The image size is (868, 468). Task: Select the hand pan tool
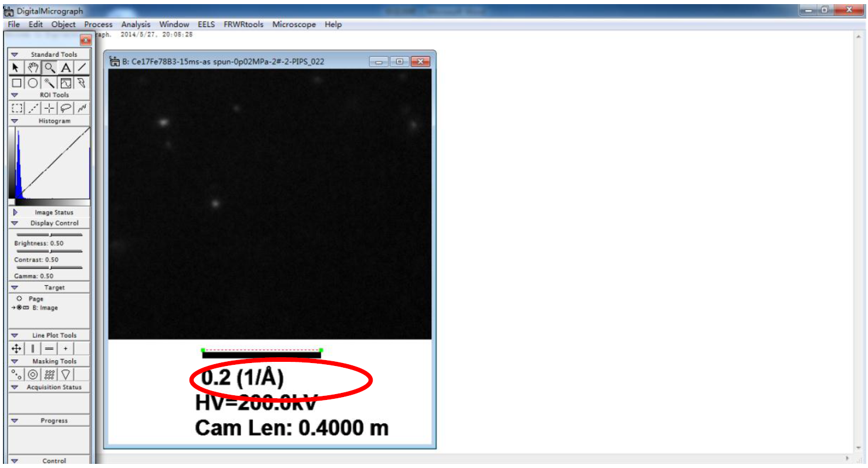point(33,68)
